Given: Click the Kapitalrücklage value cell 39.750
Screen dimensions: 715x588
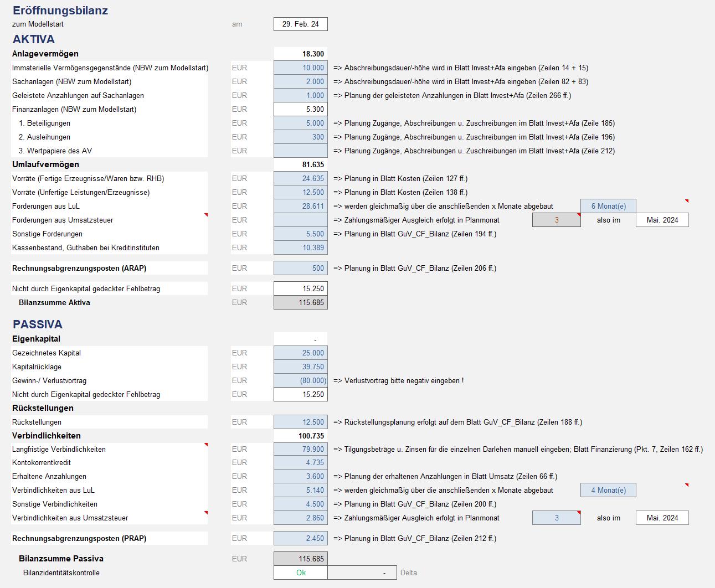Looking at the screenshot, I should coord(301,367).
